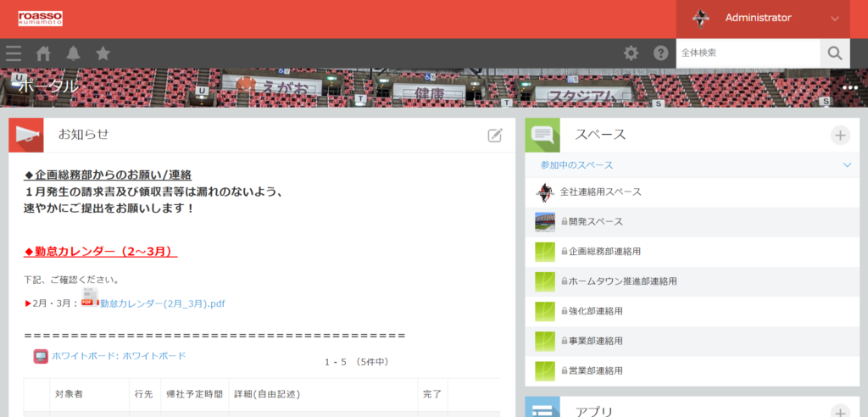Viewport: 868px width, 417px height.
Task: Add a new app with plus icon
Action: coord(840,412)
